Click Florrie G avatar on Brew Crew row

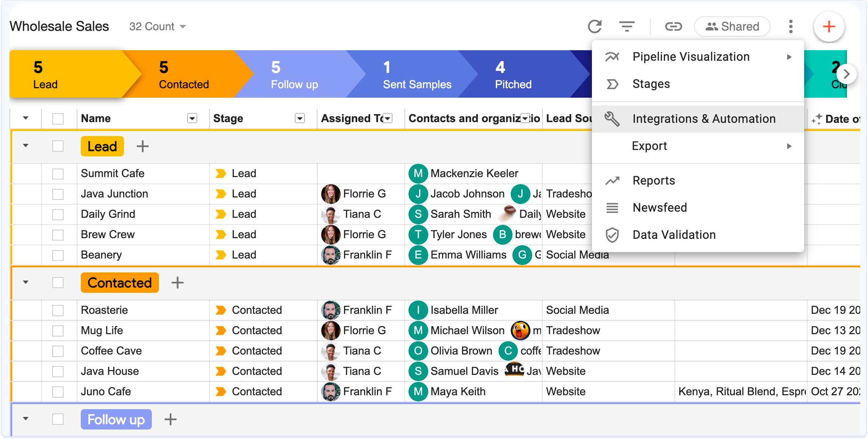coord(330,234)
